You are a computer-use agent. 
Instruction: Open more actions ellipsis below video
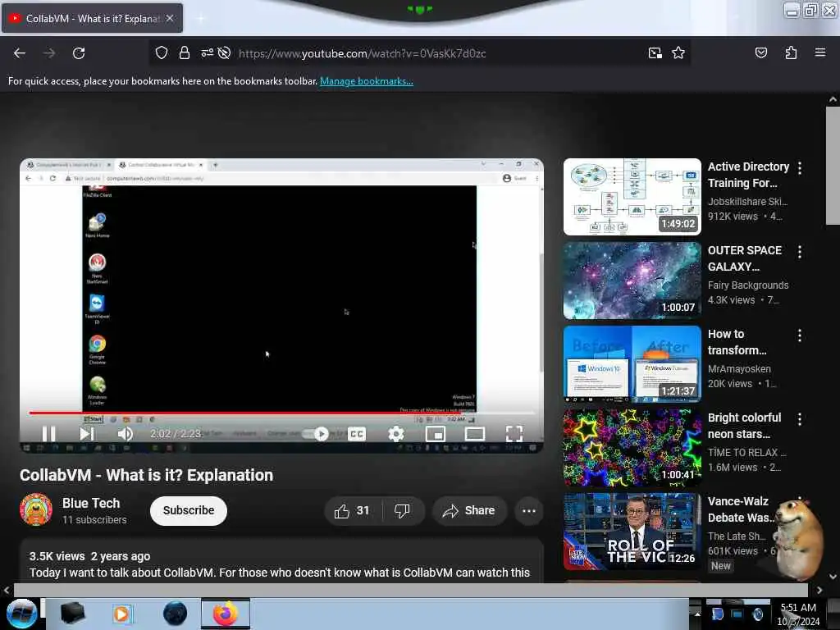[529, 510]
